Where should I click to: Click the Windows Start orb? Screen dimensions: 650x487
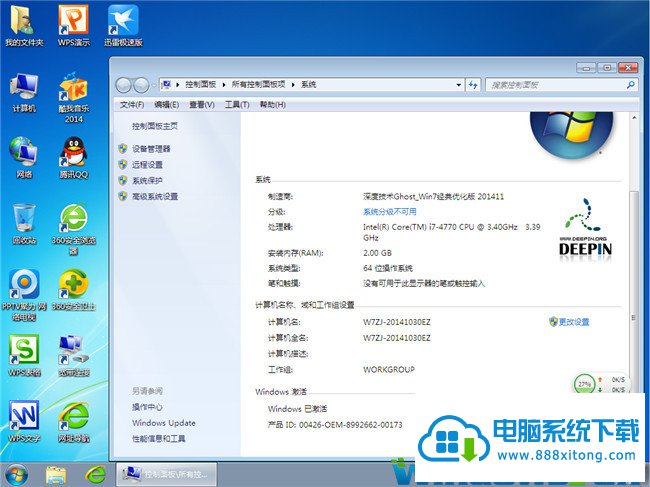15,475
